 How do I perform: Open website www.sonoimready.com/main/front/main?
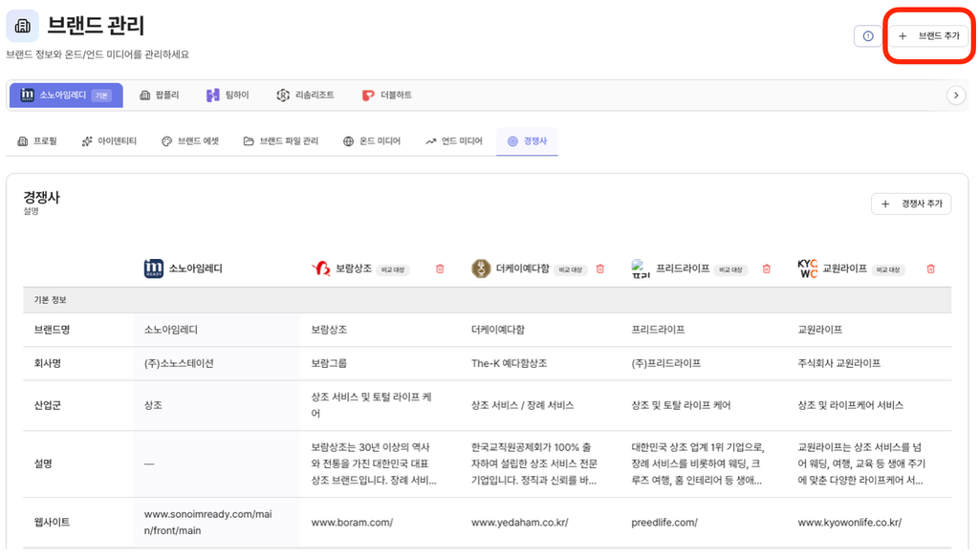tap(207, 523)
